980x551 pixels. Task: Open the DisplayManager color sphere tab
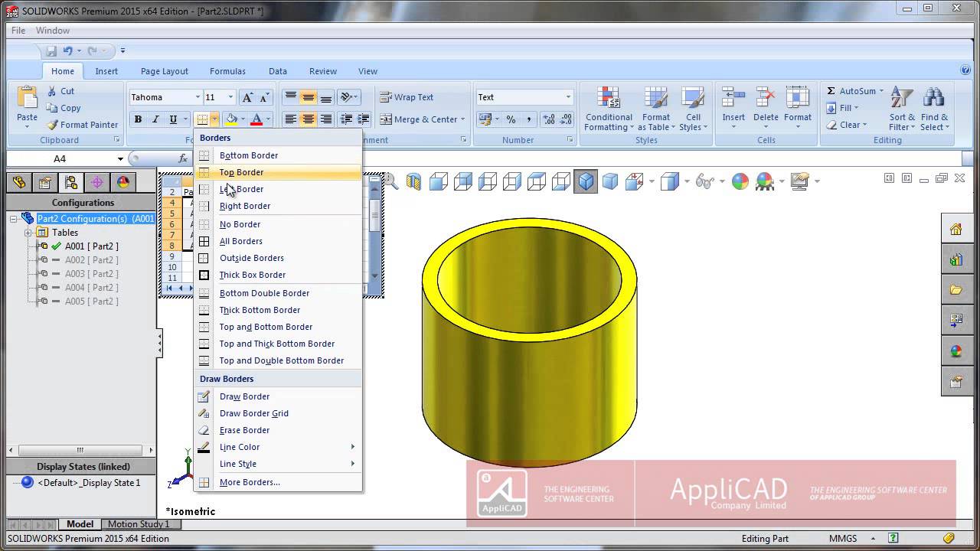(122, 182)
